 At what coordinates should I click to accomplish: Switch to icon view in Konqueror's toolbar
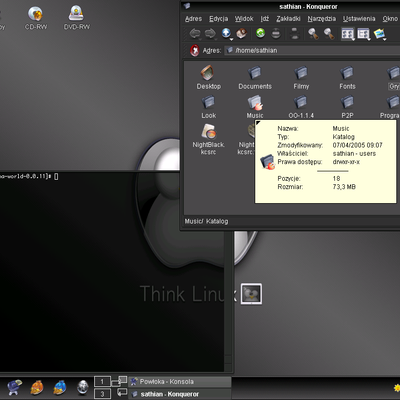pyautogui.click(x=347, y=33)
